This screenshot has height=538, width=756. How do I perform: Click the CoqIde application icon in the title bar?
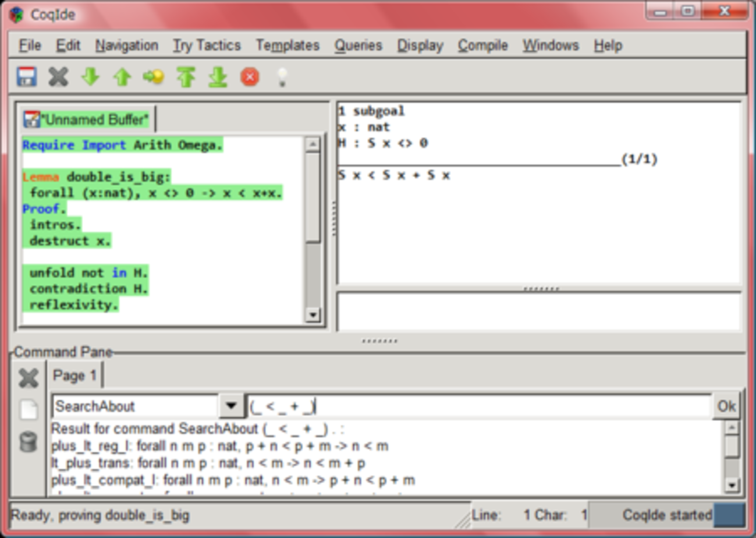coord(17,15)
